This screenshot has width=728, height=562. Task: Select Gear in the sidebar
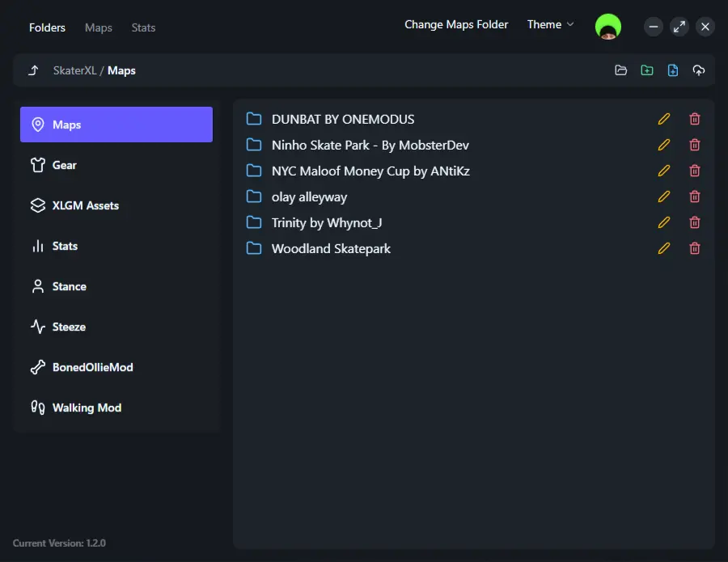click(116, 165)
